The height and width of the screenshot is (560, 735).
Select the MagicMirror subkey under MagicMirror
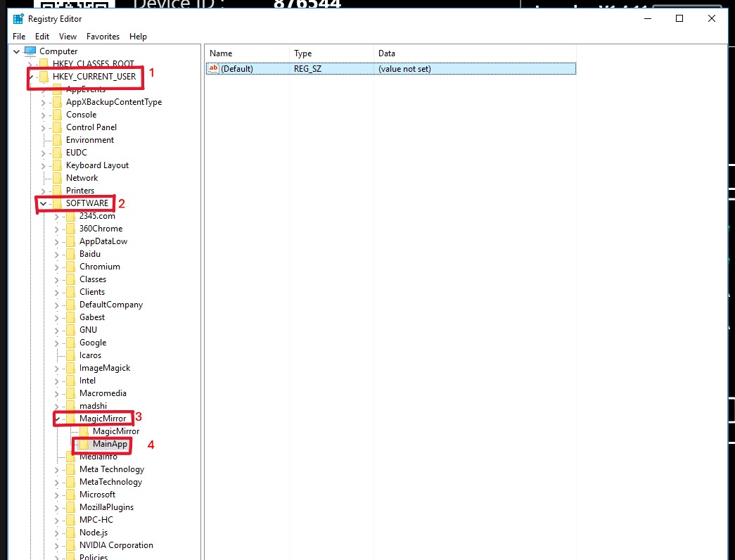click(x=115, y=431)
